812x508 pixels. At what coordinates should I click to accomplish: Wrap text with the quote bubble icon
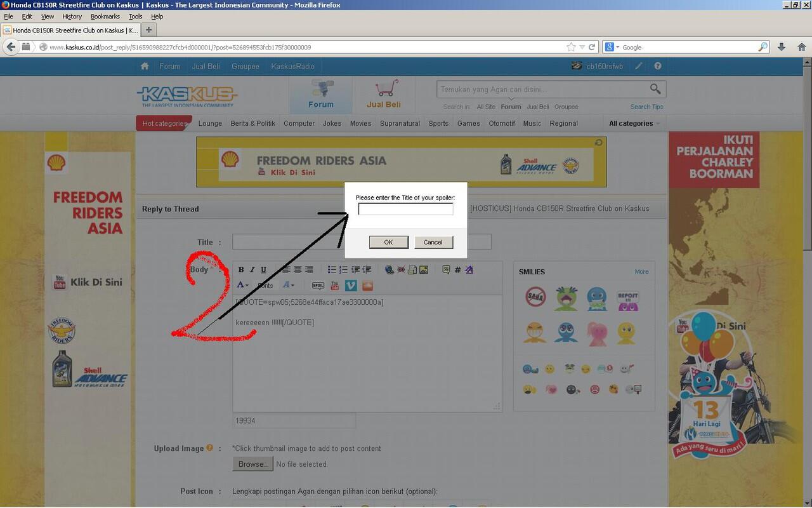click(x=446, y=270)
